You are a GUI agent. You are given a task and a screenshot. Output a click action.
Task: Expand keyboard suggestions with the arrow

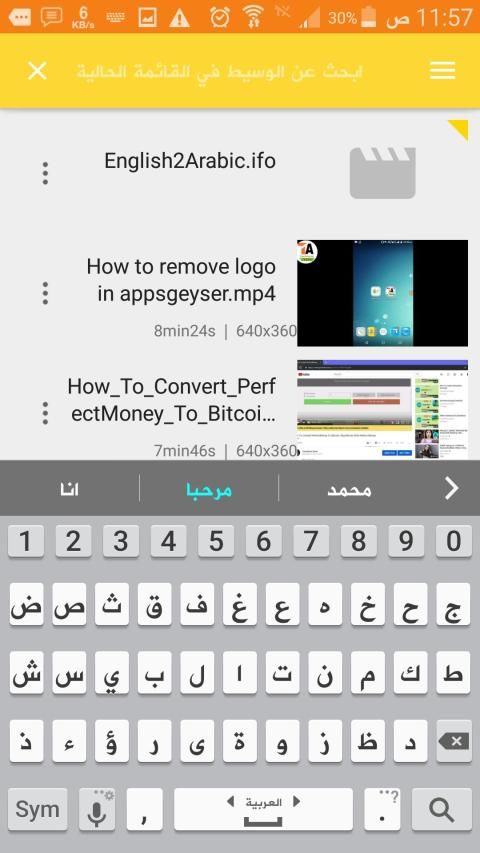pos(452,488)
